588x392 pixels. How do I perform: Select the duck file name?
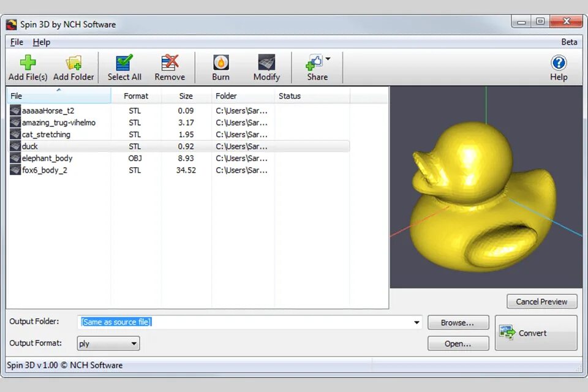pyautogui.click(x=29, y=146)
